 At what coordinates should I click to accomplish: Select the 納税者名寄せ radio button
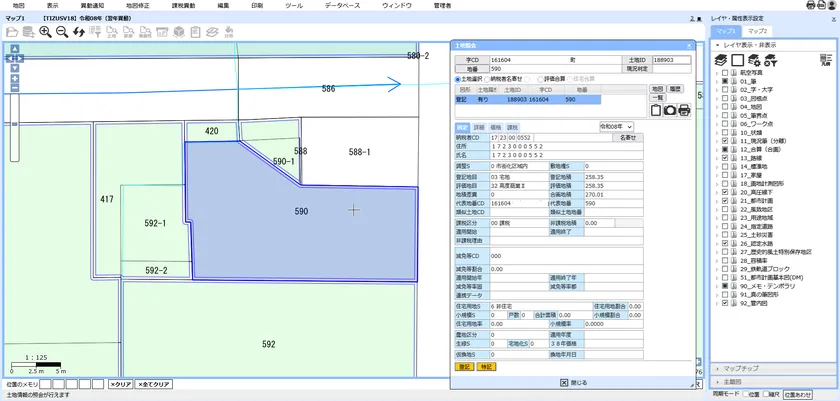[486, 79]
